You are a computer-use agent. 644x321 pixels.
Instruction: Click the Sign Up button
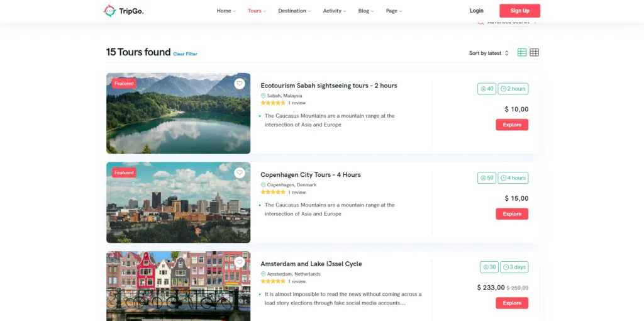[519, 11]
